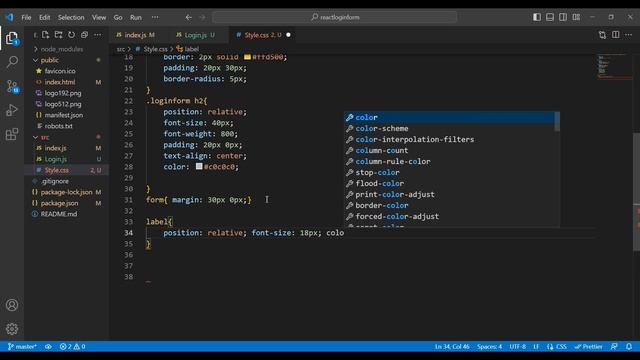This screenshot has height=360, width=640.
Task: Open favicon.ico in the file tree
Action: tap(60, 71)
